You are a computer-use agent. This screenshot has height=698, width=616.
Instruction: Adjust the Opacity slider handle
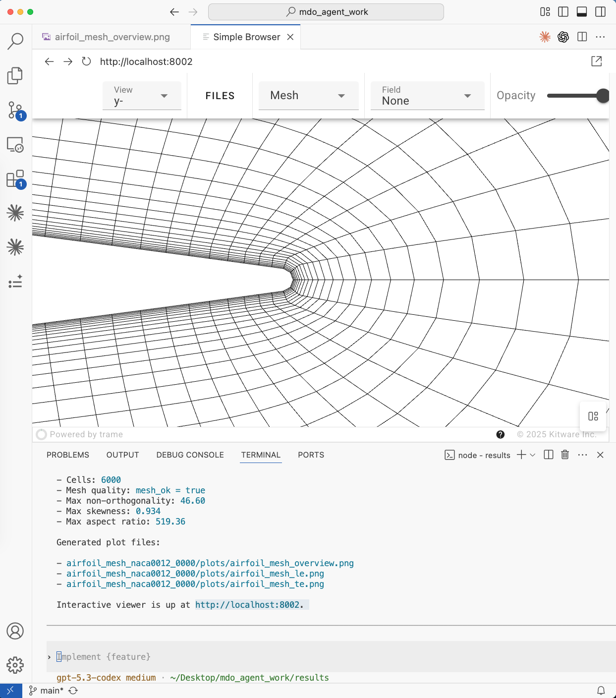tap(603, 96)
